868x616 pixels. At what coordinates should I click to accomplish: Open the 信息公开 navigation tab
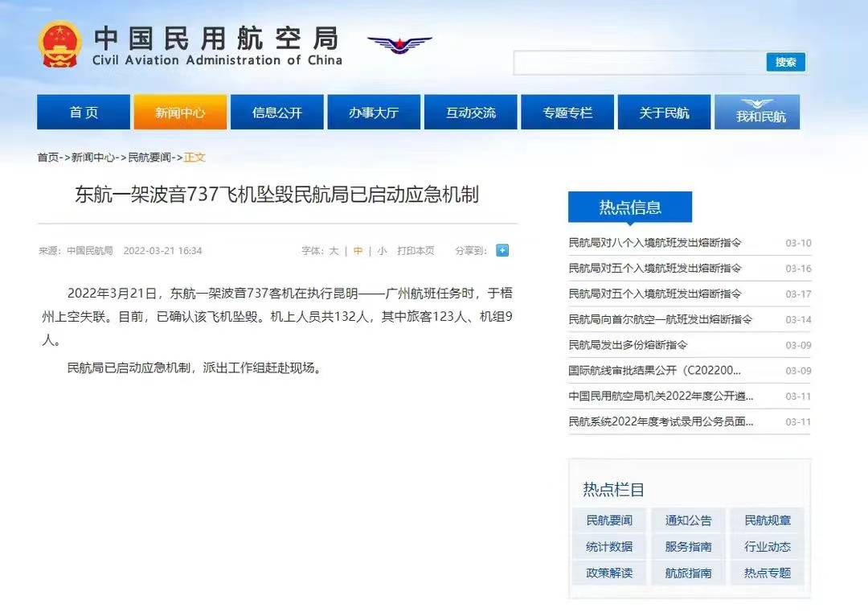(276, 112)
